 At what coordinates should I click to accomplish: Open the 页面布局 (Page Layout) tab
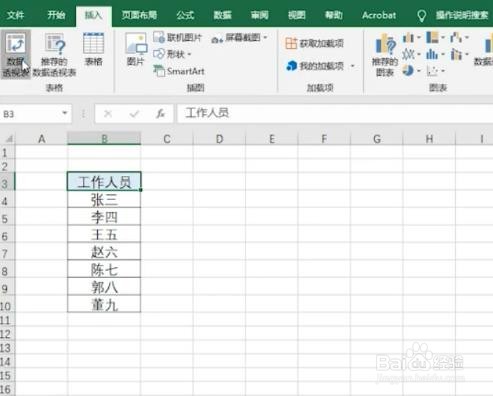[x=139, y=15]
